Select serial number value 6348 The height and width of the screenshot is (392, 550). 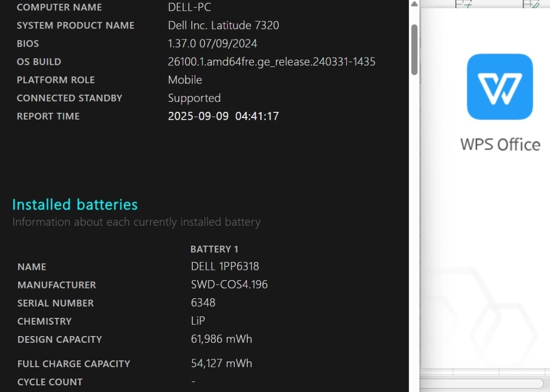(x=203, y=303)
